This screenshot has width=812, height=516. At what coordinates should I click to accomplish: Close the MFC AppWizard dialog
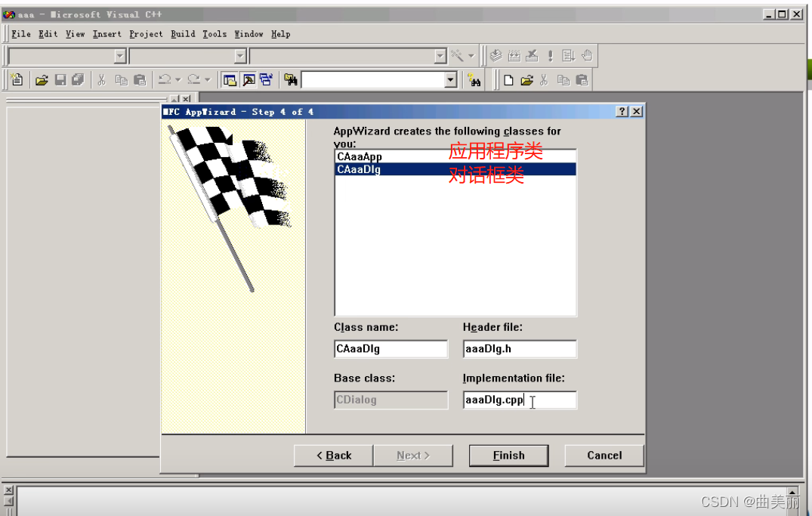tap(637, 111)
